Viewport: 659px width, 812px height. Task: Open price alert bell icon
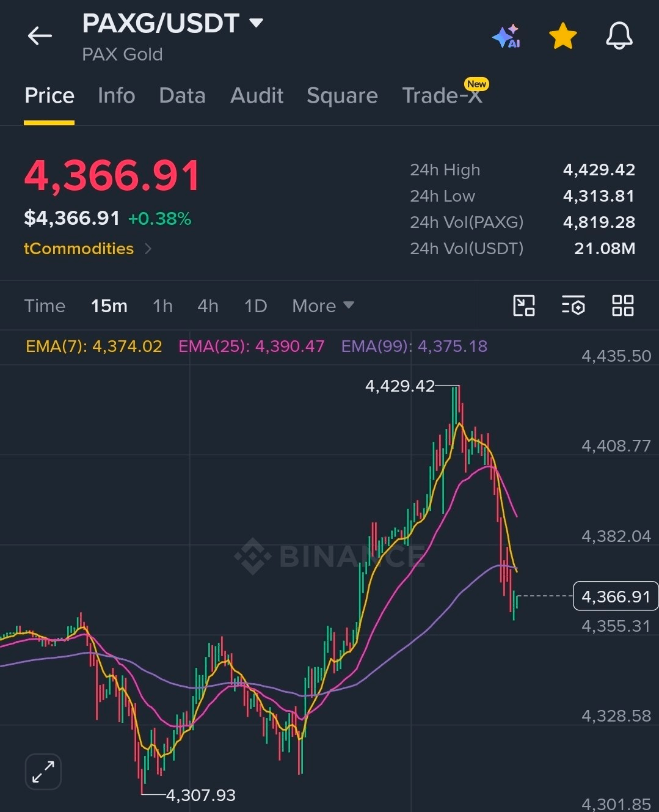click(619, 36)
